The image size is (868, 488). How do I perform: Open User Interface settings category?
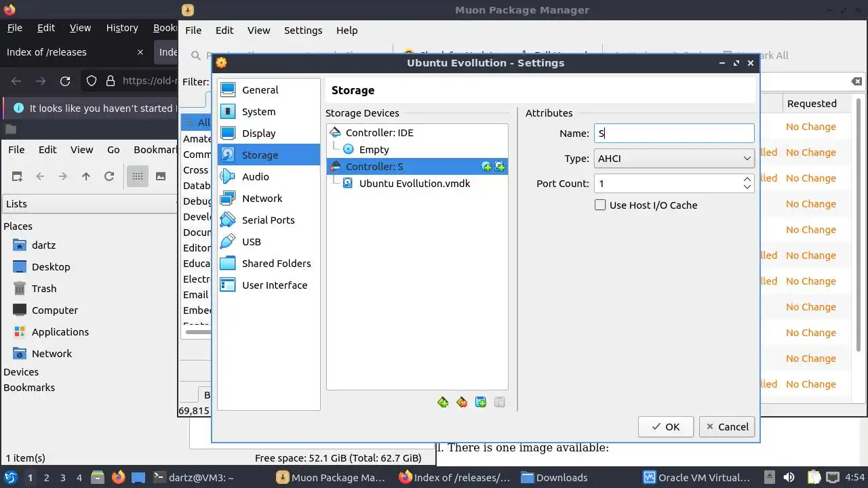[269, 285]
